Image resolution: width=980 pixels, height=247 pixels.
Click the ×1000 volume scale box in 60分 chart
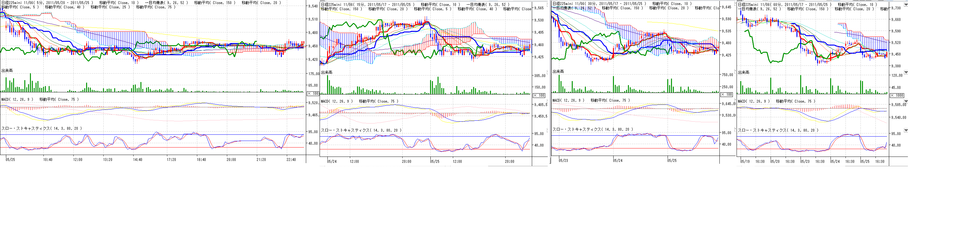[897, 95]
